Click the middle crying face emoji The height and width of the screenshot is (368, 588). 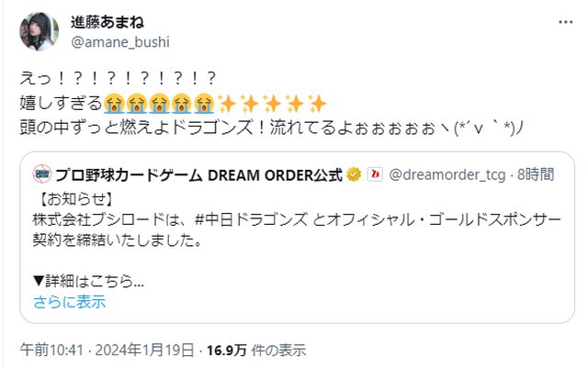pyautogui.click(x=159, y=104)
